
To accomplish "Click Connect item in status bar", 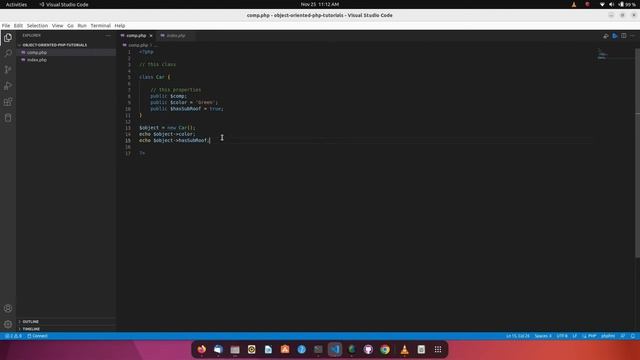I will [38, 336].
